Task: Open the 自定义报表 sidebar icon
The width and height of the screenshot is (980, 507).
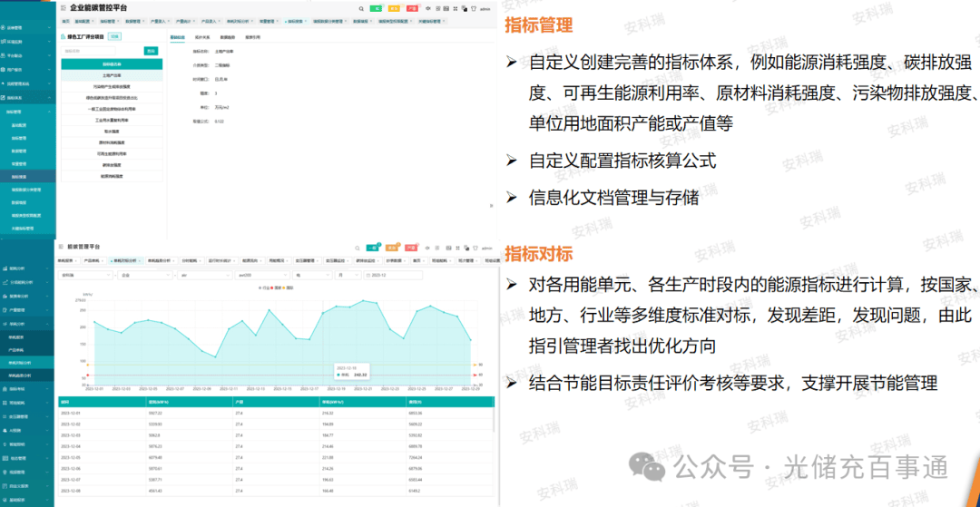Action: (5, 485)
